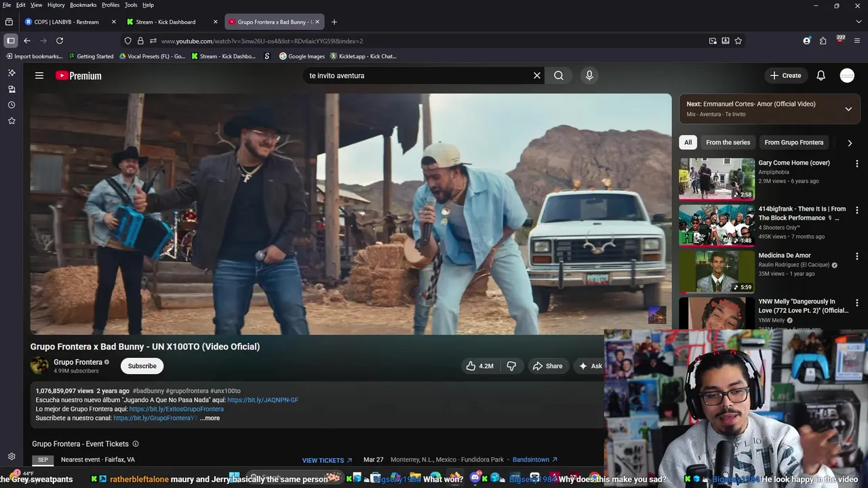Open the YouTube account avatar menu
Image resolution: width=868 pixels, height=488 pixels.
(847, 75)
